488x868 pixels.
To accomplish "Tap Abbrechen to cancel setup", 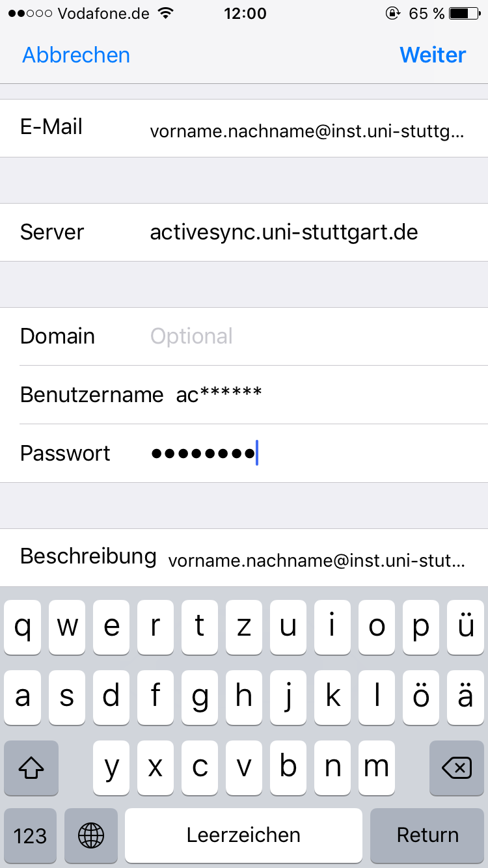I will (76, 55).
